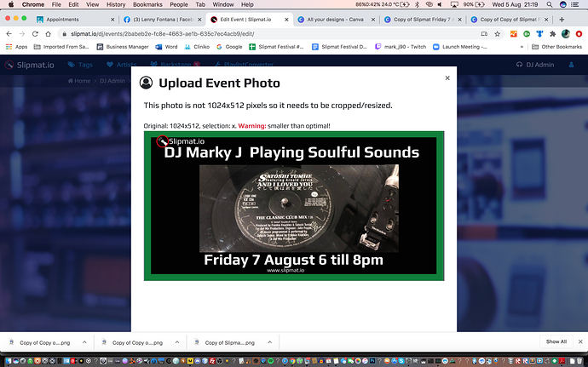Open the Apple menu
588x367 pixels.
click(11, 4)
